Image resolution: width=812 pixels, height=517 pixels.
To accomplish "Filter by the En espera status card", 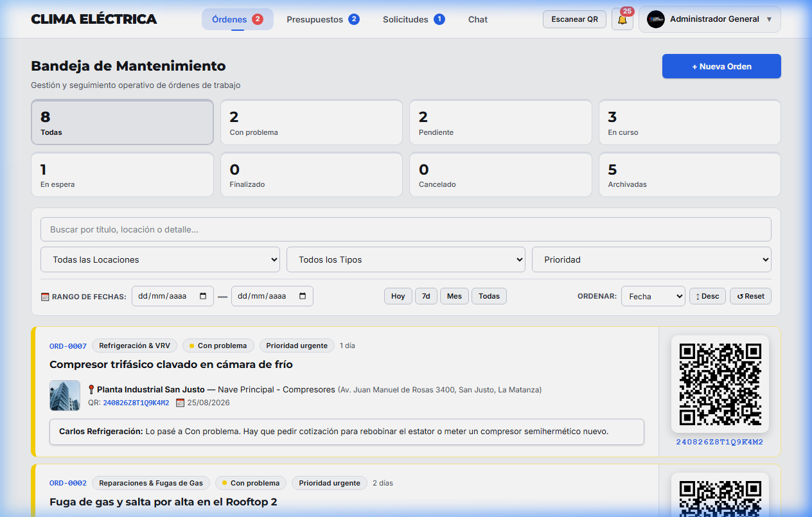I will pos(122,175).
